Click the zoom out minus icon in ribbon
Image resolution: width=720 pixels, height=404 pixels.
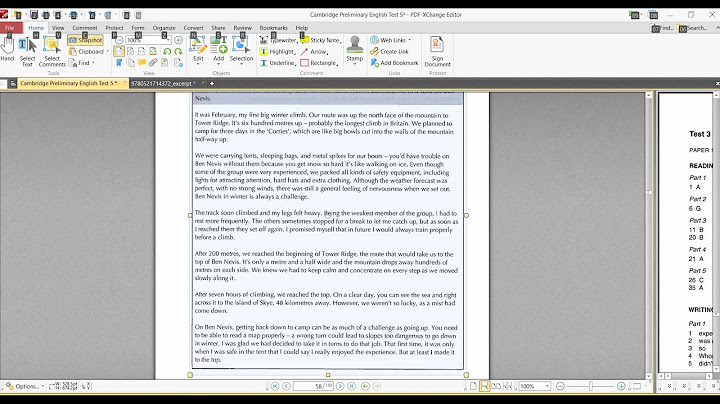[118, 40]
